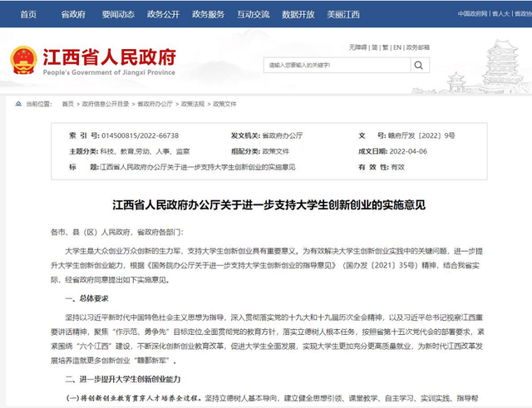Click 省政府办公厅 in the breadcrumb

(x=155, y=104)
